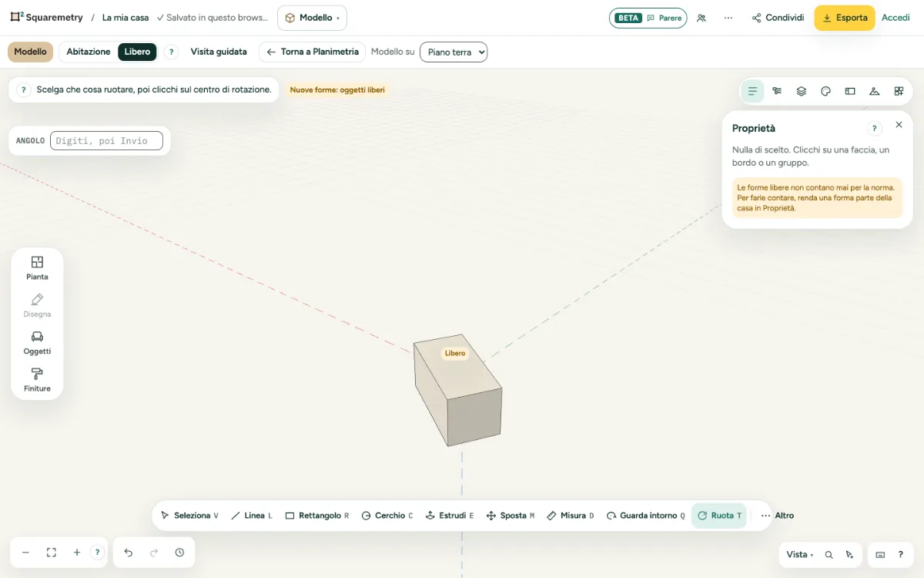Click the fit-to-screen frame icon
924x578 pixels.
click(52, 553)
